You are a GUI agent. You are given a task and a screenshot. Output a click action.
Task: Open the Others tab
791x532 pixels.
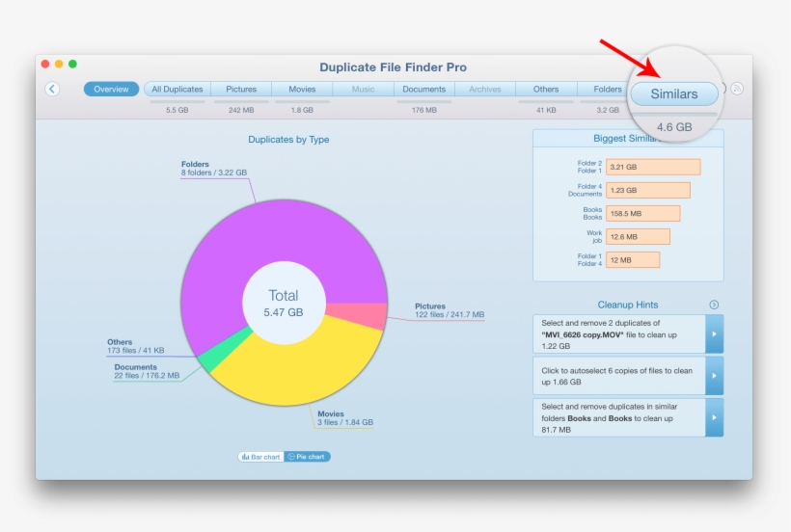[546, 90]
